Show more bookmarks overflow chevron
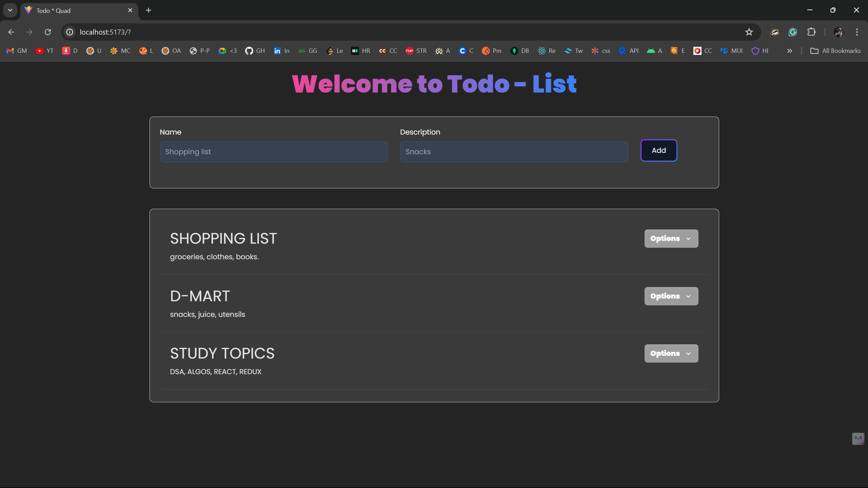 (x=790, y=51)
